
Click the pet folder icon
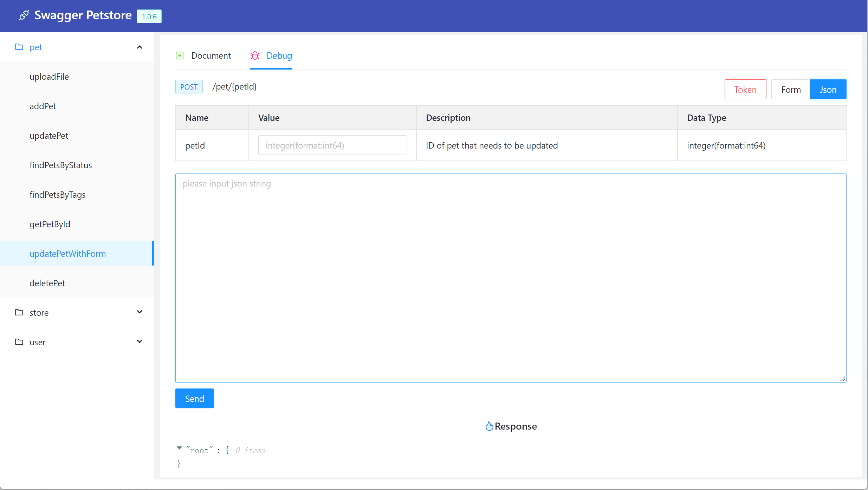[x=19, y=47]
